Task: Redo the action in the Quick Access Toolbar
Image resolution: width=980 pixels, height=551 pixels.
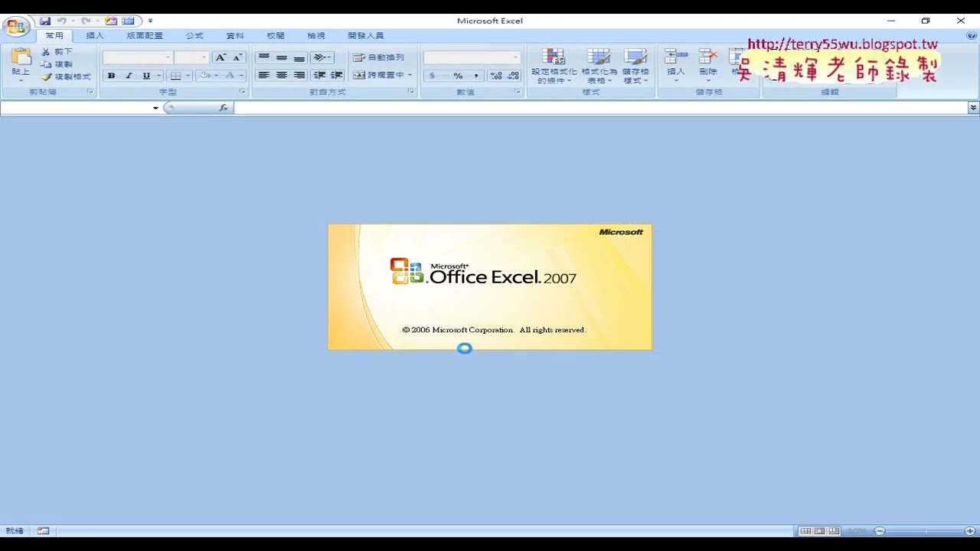Action: point(86,21)
